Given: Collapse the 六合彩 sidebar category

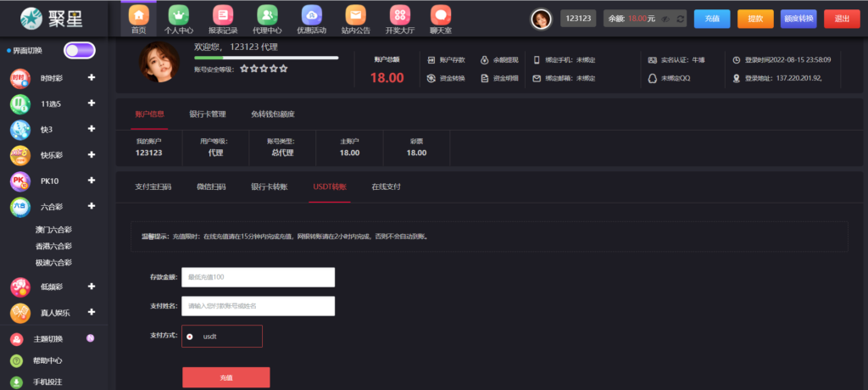Looking at the screenshot, I should 91,205.
